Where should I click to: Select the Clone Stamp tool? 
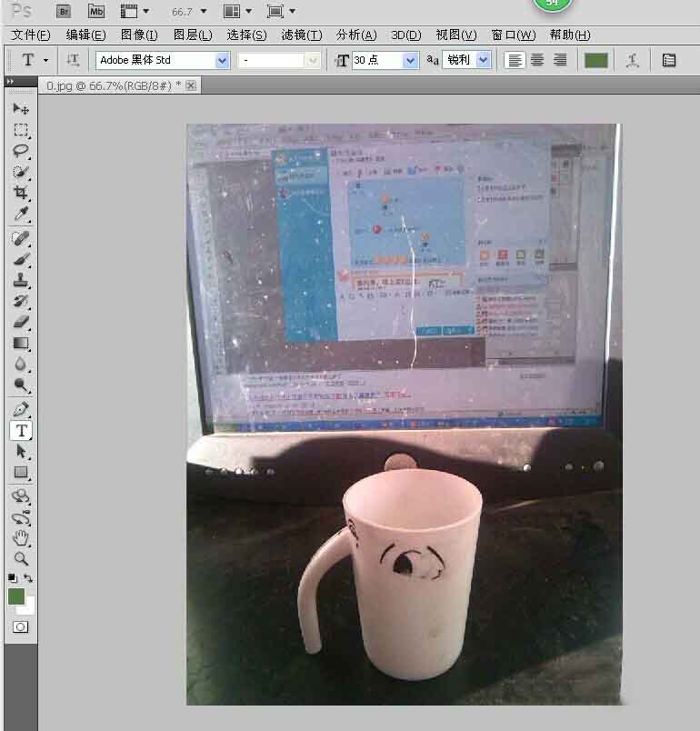pyautogui.click(x=21, y=280)
